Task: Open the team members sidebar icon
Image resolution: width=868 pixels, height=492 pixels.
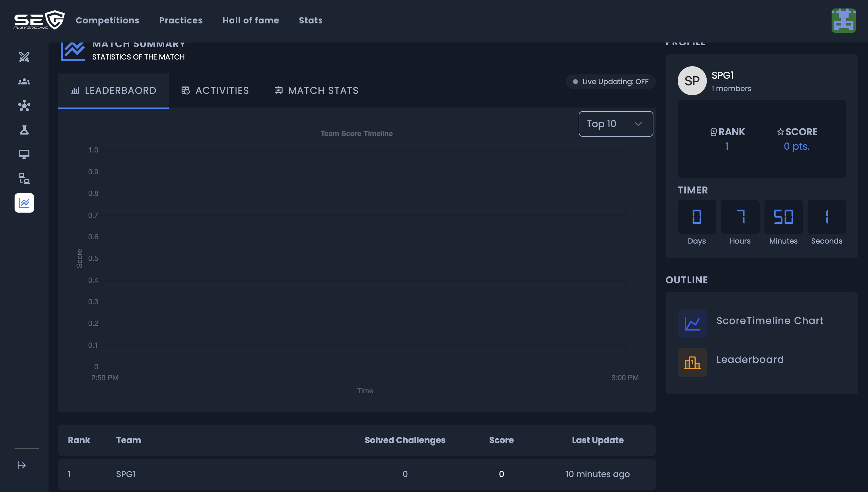Action: coord(24,81)
